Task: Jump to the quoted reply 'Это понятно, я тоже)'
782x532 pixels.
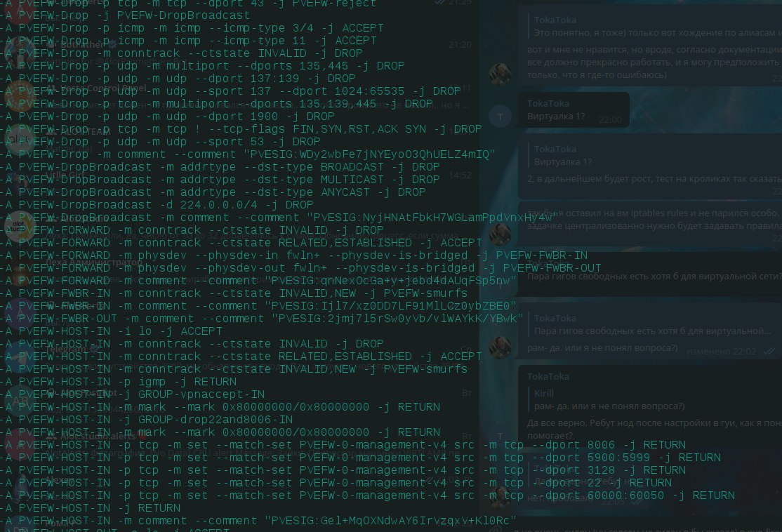Action: tap(655, 27)
